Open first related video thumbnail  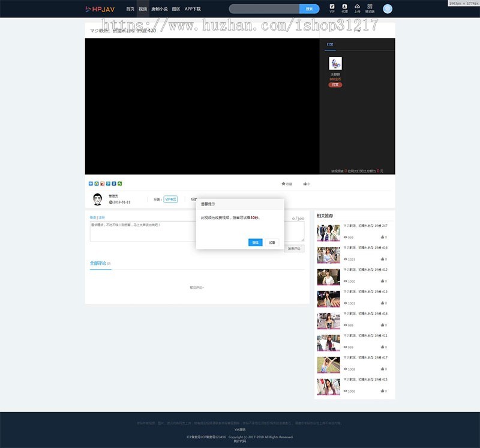(x=328, y=233)
